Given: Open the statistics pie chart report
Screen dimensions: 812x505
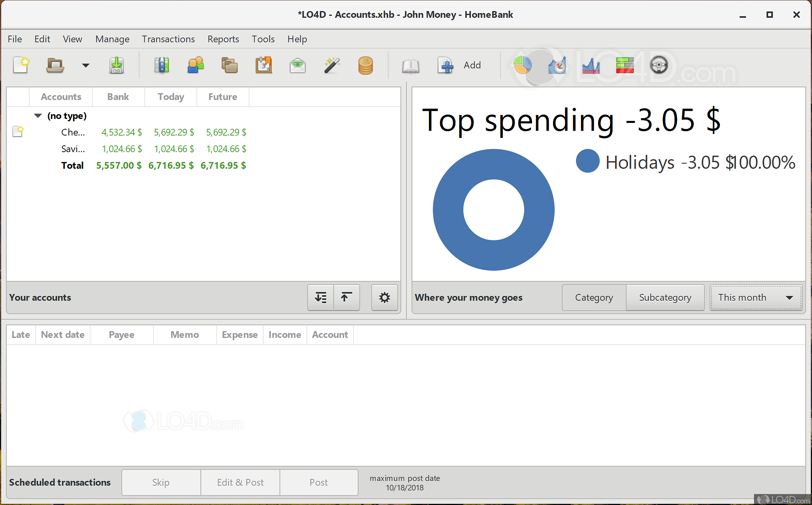Looking at the screenshot, I should (x=522, y=65).
